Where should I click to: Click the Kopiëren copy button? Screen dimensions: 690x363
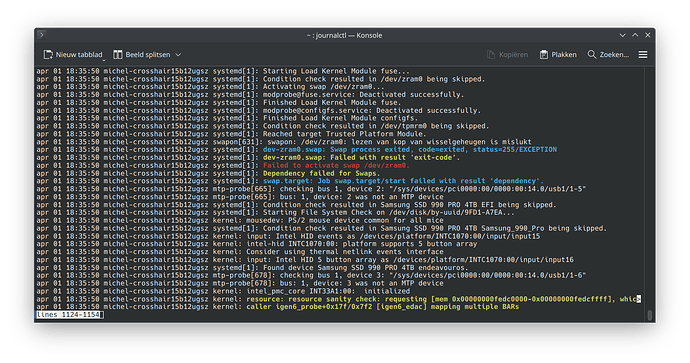(x=507, y=55)
